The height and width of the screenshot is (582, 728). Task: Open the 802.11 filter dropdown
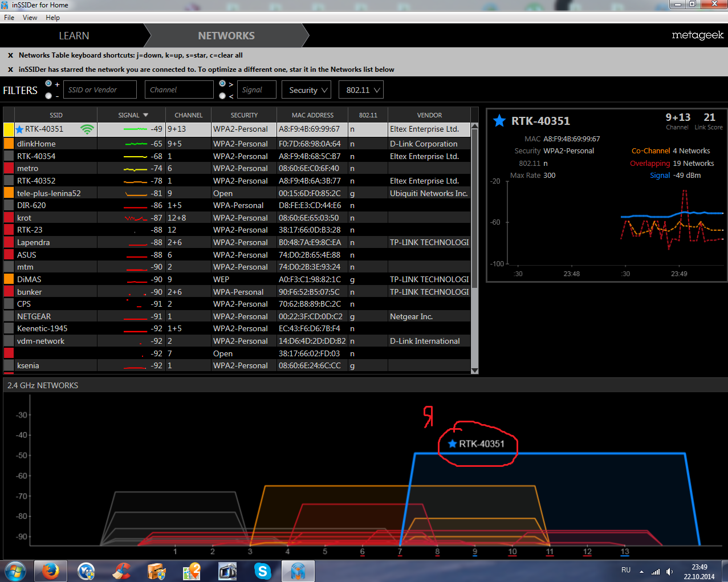(360, 90)
